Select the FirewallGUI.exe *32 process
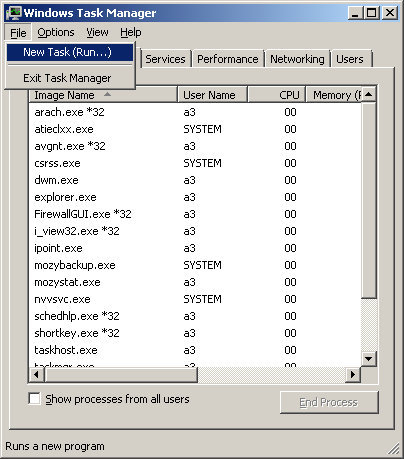404x459 pixels. tap(195, 214)
